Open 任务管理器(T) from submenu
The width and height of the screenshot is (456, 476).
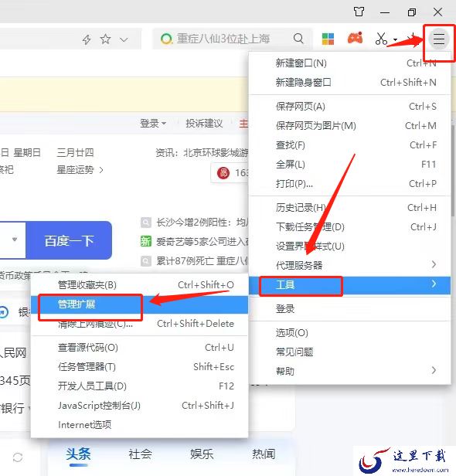(140, 367)
